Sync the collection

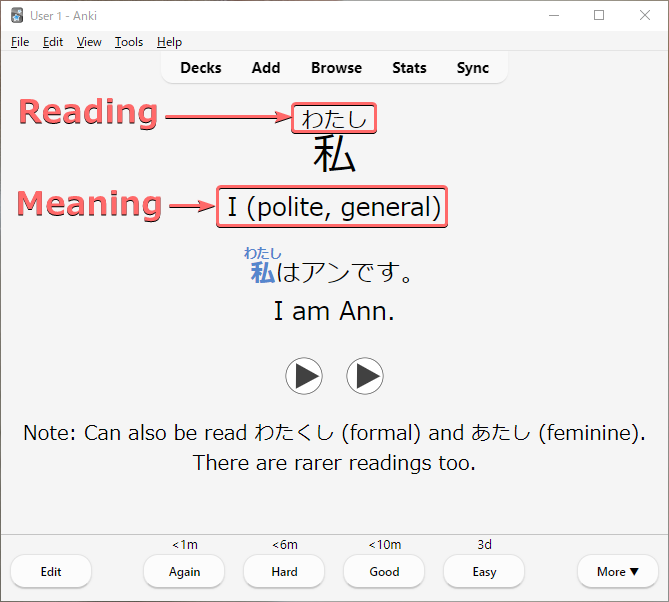point(473,68)
